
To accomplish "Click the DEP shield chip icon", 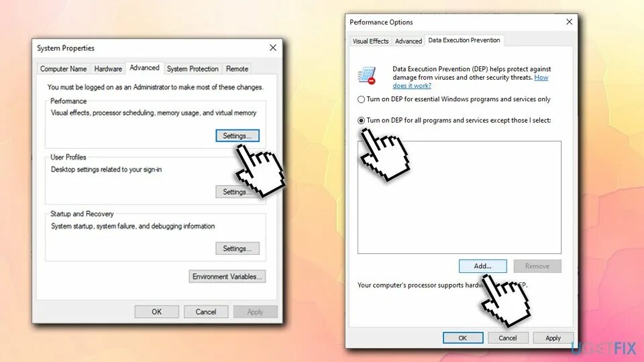I will (367, 76).
